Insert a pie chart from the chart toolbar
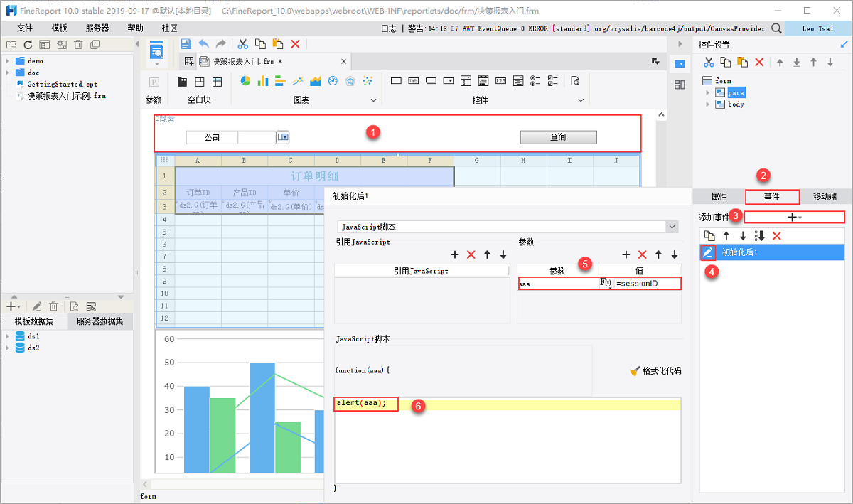 pyautogui.click(x=245, y=81)
